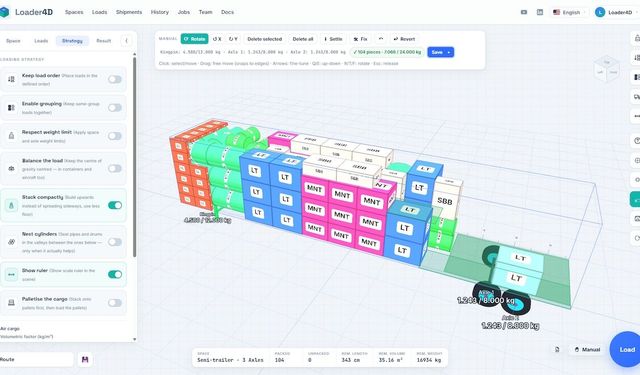Toggle Nest cylinders switch

pyautogui.click(x=115, y=242)
